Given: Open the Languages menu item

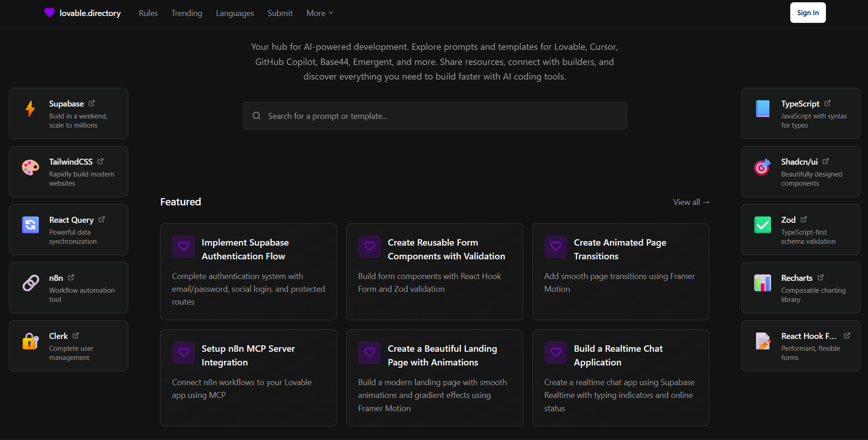Looking at the screenshot, I should (x=235, y=13).
